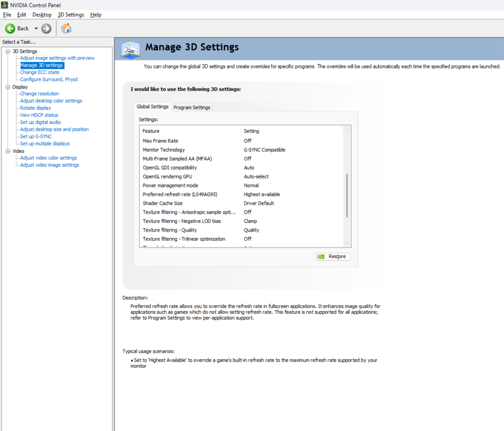Switch to Program Settings tab
504x431 pixels.
192,107
